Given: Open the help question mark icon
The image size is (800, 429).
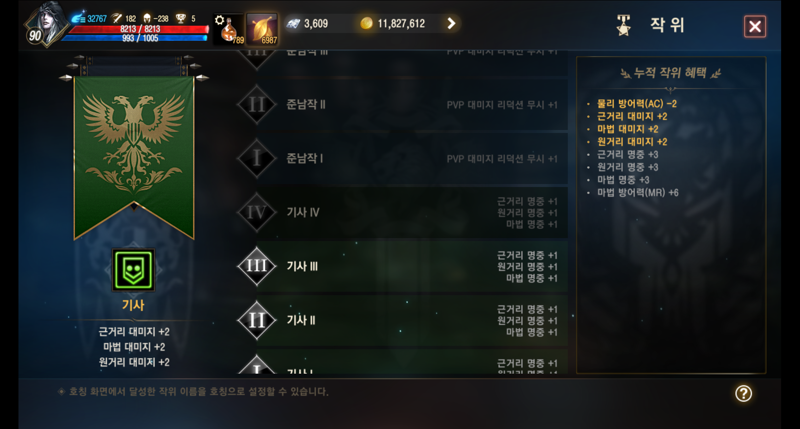Looking at the screenshot, I should [743, 393].
